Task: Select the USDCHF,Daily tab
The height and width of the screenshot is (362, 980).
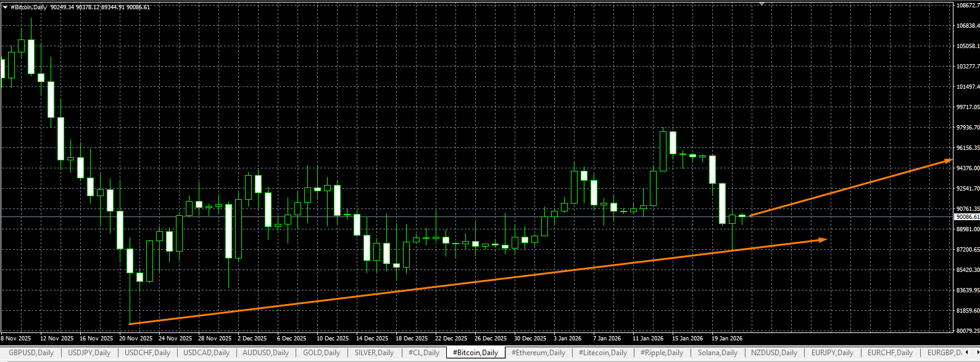Action: [147, 353]
